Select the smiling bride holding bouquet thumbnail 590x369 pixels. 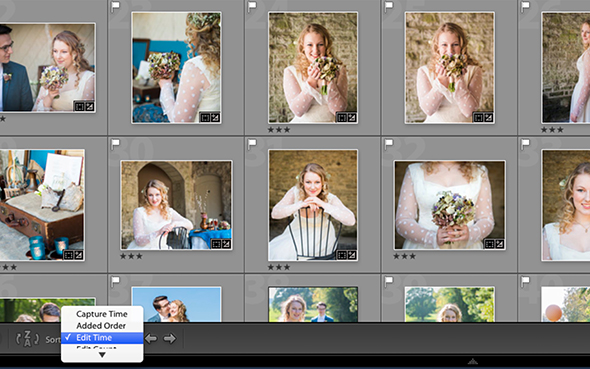point(313,68)
